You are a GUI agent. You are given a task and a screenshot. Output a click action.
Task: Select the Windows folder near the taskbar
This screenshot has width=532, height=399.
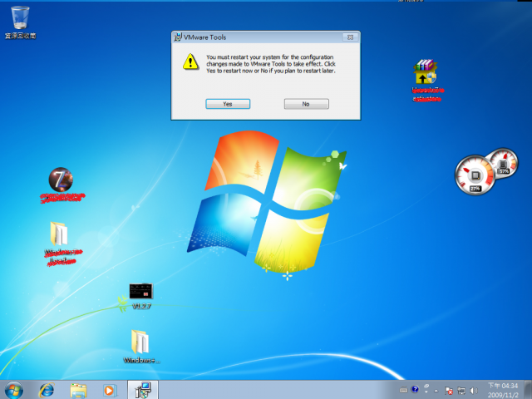pos(140,346)
